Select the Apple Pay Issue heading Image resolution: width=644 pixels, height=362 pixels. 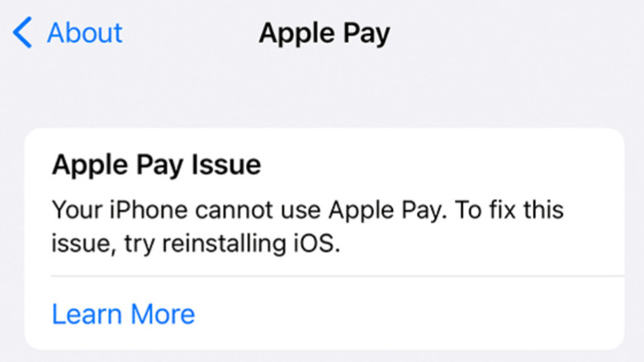157,165
